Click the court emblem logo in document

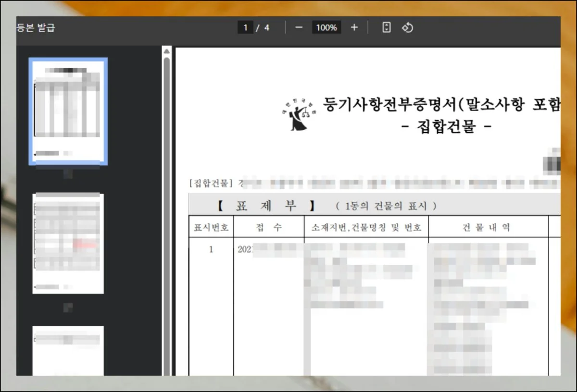point(298,117)
